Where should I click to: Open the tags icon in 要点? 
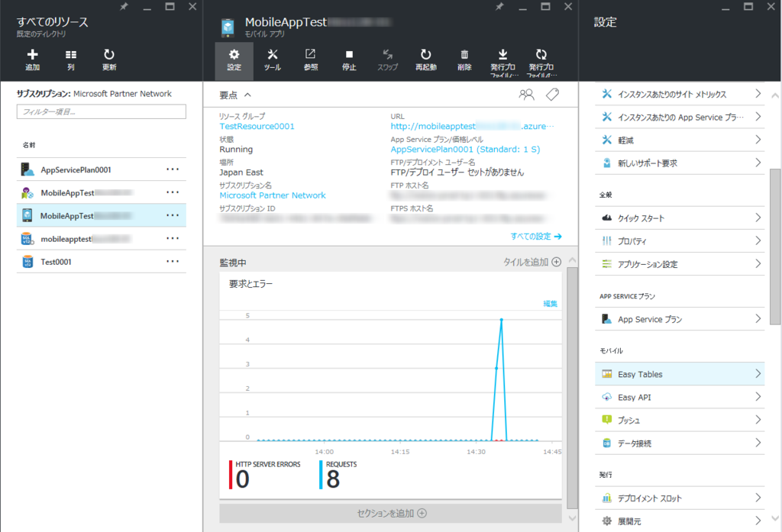pos(552,94)
